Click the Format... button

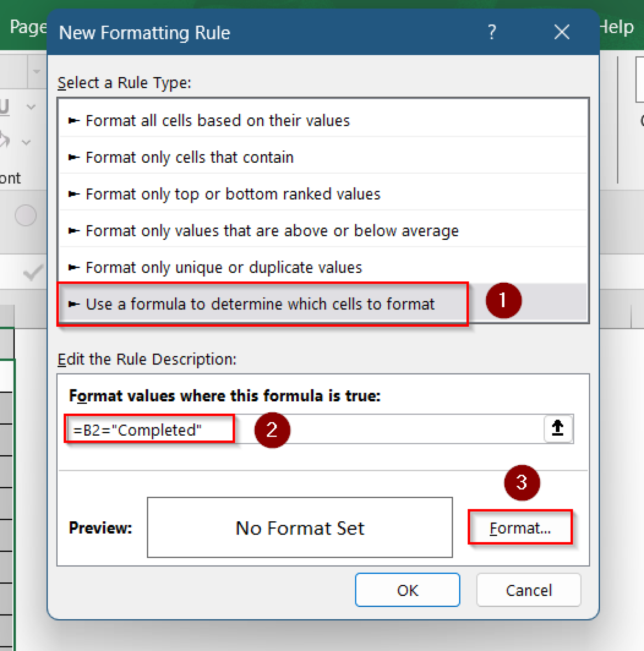pyautogui.click(x=521, y=528)
